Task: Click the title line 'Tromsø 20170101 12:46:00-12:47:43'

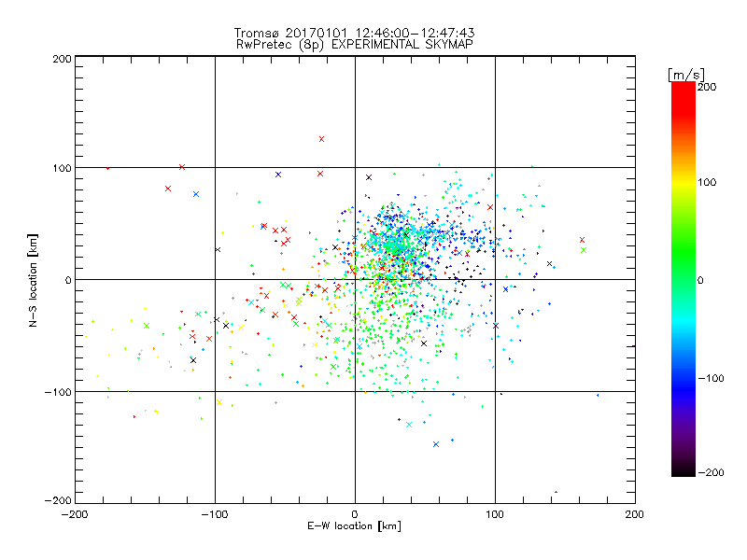Action: (355, 33)
